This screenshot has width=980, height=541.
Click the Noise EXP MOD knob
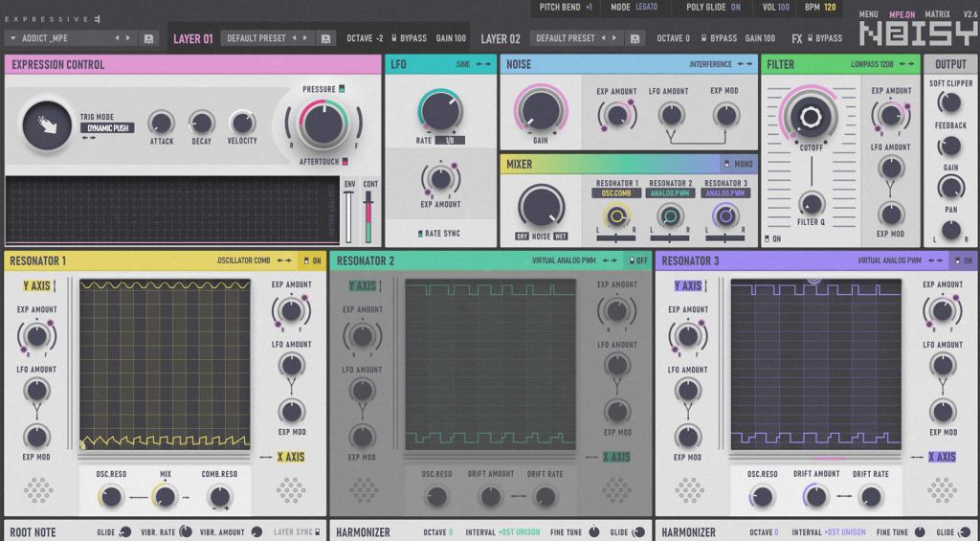(725, 116)
